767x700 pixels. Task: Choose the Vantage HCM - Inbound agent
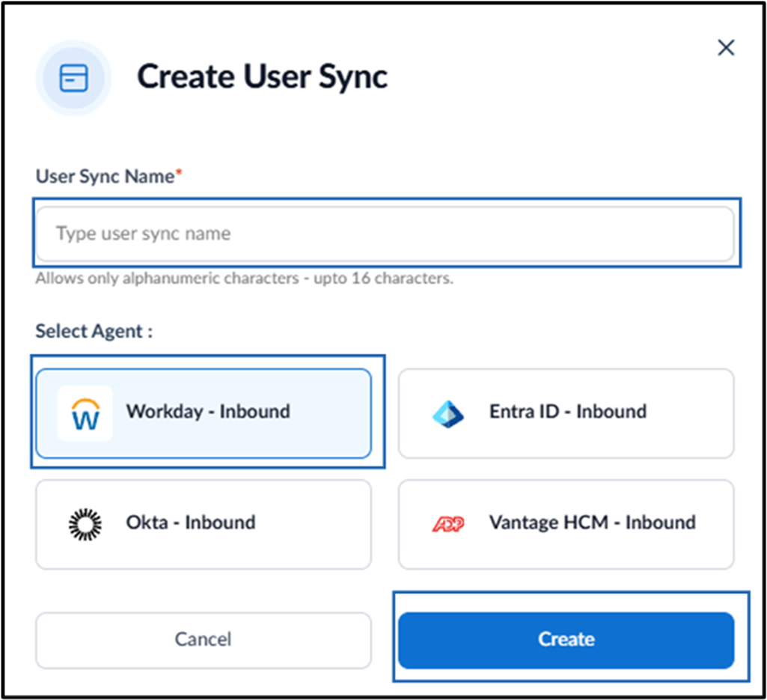(x=566, y=524)
